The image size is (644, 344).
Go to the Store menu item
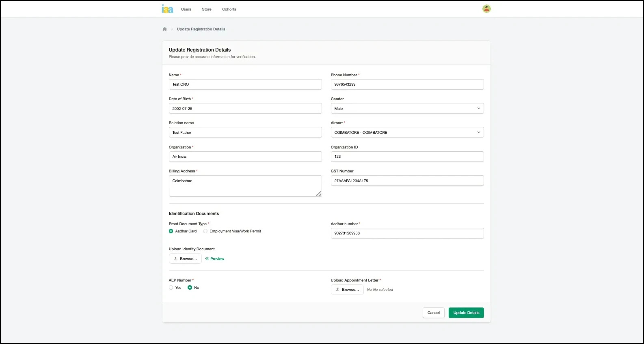coord(207,9)
